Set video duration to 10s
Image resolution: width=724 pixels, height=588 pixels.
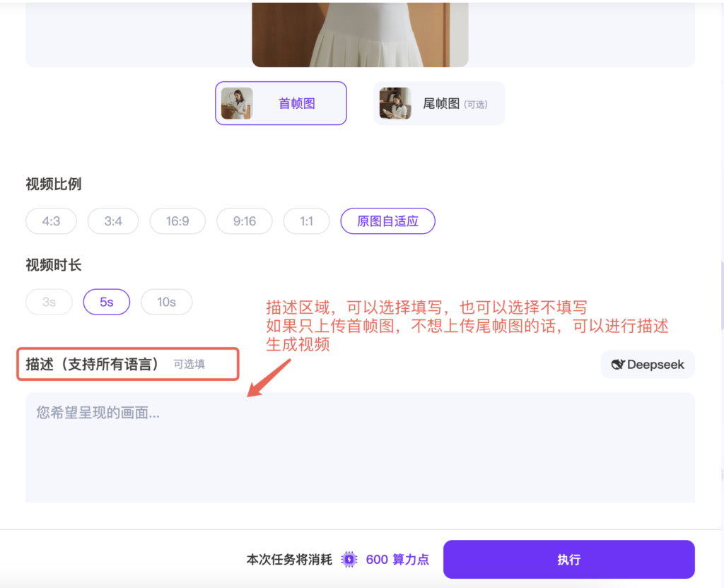(x=166, y=302)
